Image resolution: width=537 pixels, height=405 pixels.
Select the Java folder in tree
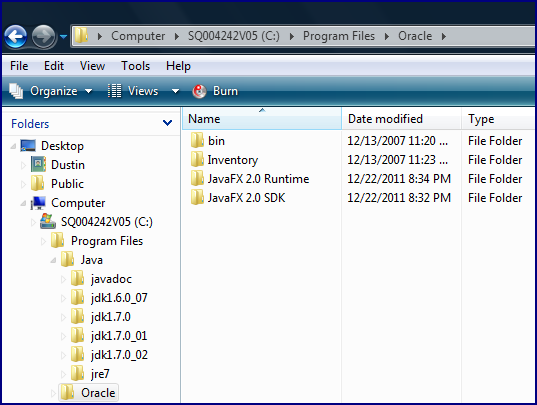pos(91,260)
